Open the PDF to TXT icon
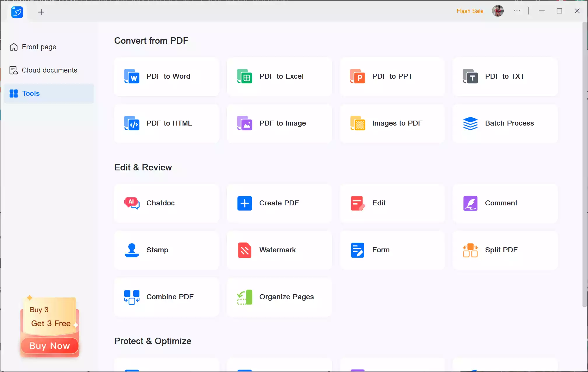This screenshot has height=372, width=588. [470, 76]
